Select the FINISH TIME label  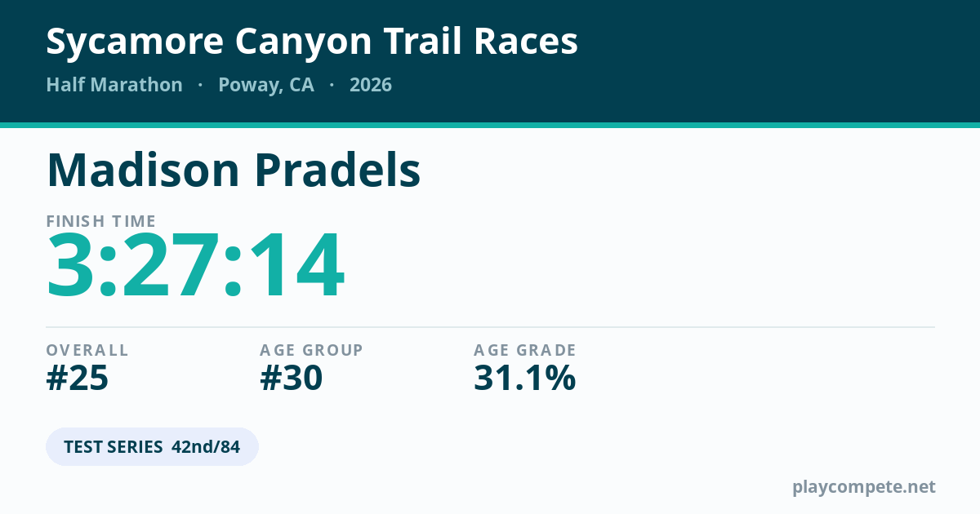click(101, 221)
